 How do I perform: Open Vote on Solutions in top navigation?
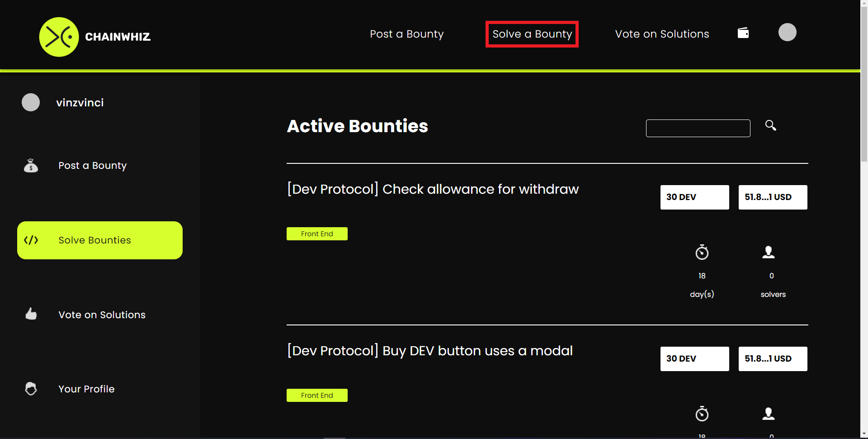tap(662, 34)
